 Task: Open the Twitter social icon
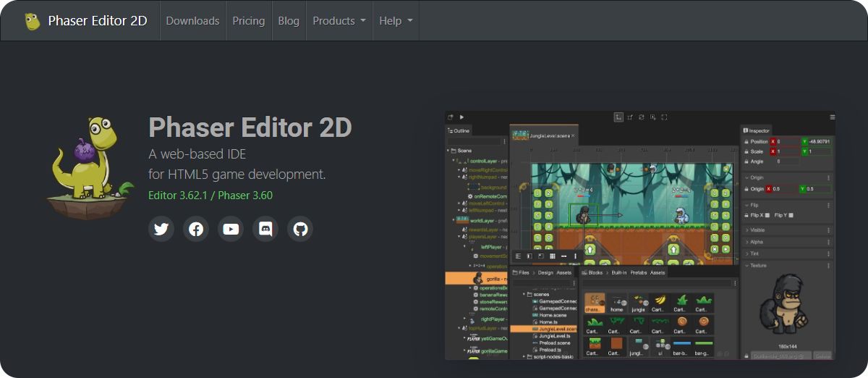tap(161, 229)
